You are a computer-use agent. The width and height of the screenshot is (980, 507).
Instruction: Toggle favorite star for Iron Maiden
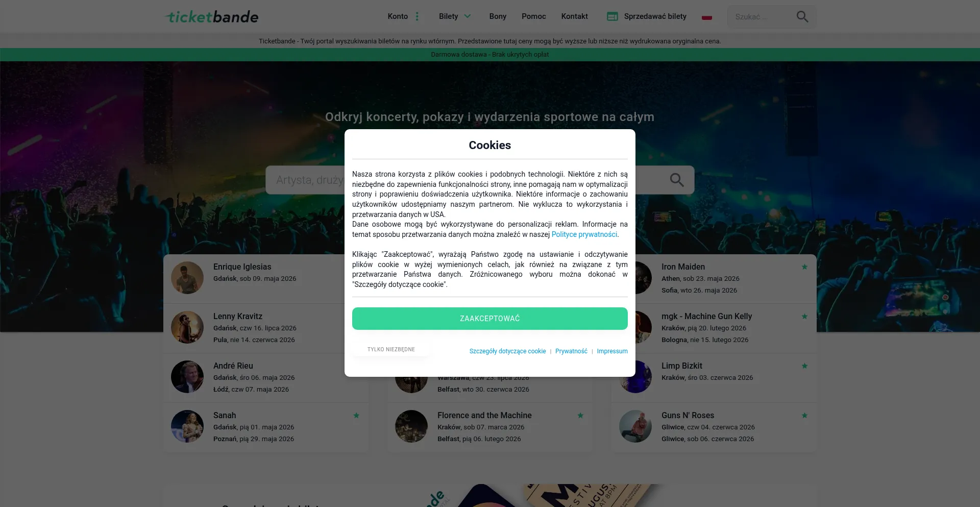[x=804, y=267]
